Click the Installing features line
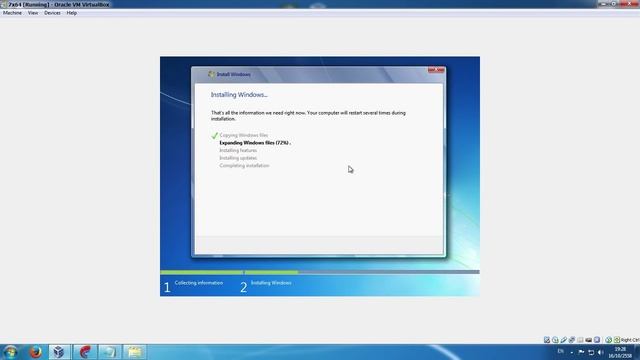This screenshot has width=640, height=360. pos(238,150)
